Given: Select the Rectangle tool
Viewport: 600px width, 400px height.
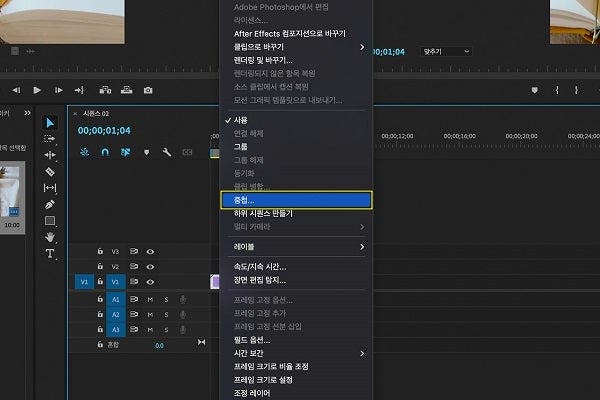Looking at the screenshot, I should pos(50,221).
